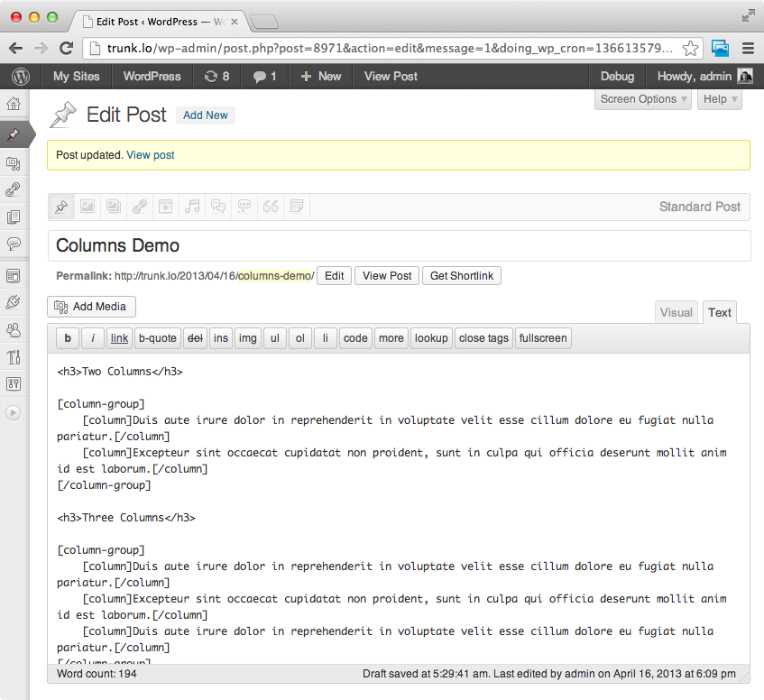The image size is (764, 700).
Task: Click the Add New button
Action: [x=206, y=115]
